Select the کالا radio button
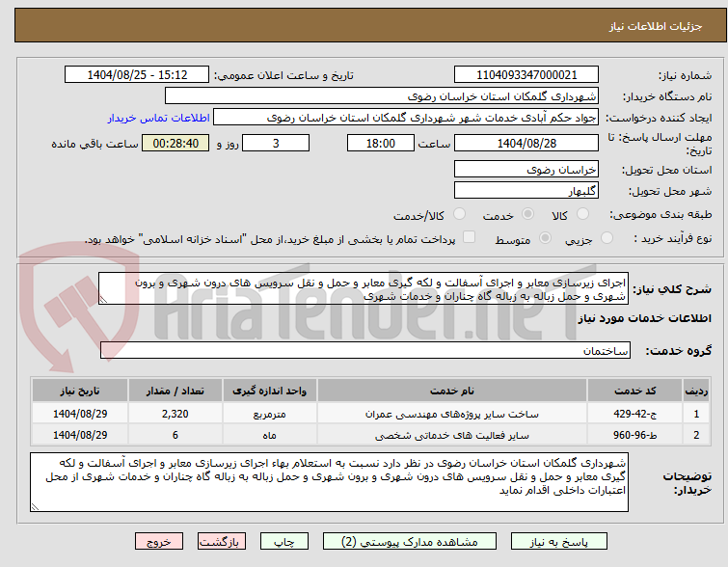 (x=582, y=214)
